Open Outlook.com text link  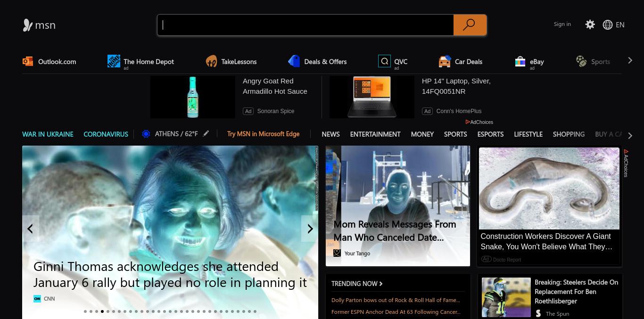[57, 62]
